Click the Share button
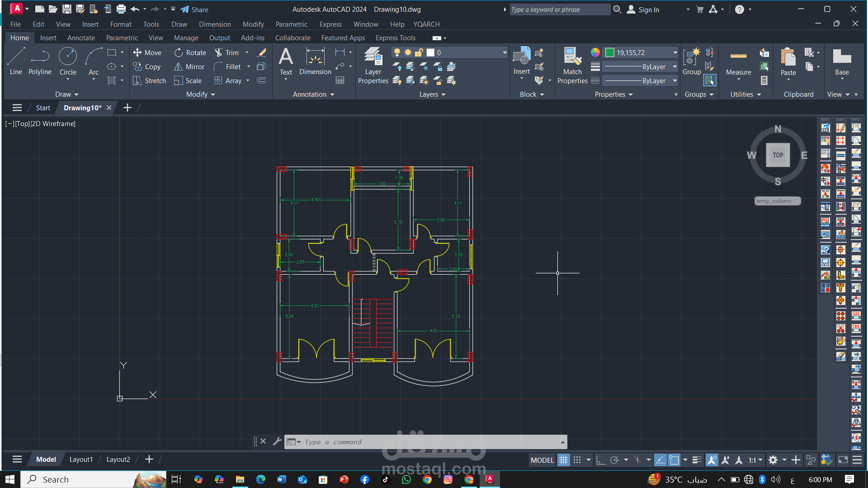Image resolution: width=868 pixels, height=488 pixels. click(194, 9)
